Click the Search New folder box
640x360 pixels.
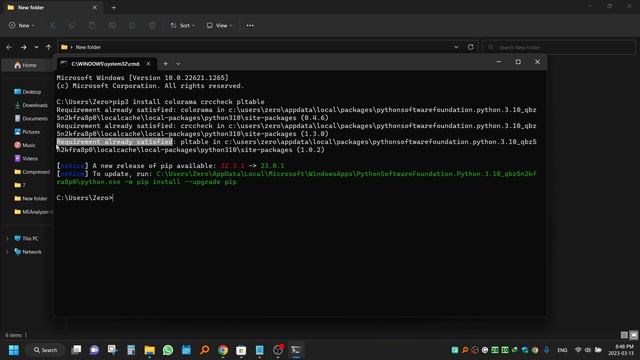click(x=559, y=47)
